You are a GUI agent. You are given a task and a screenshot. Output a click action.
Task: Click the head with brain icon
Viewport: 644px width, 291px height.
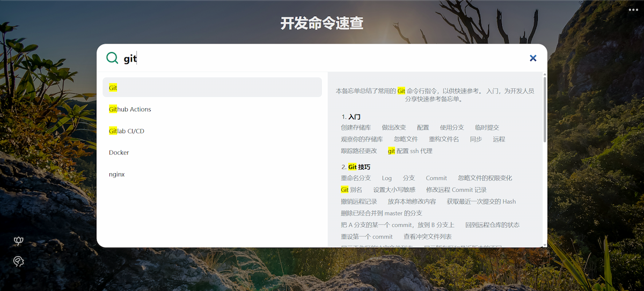(x=18, y=262)
